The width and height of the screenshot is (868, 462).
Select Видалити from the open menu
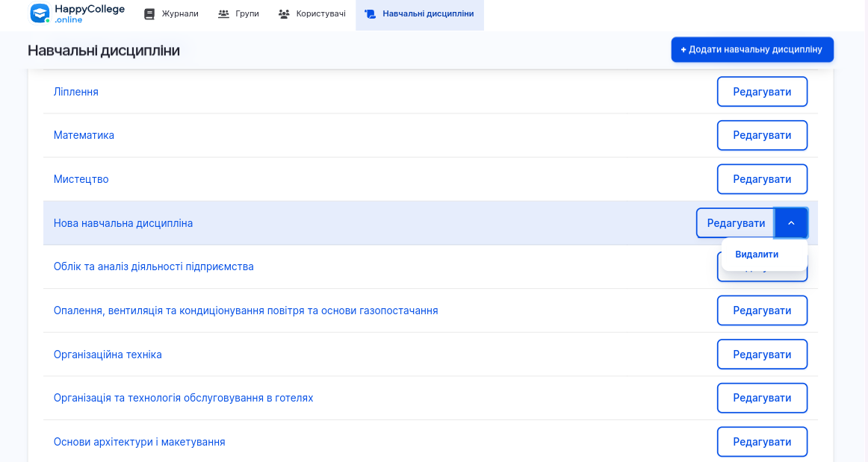click(757, 255)
